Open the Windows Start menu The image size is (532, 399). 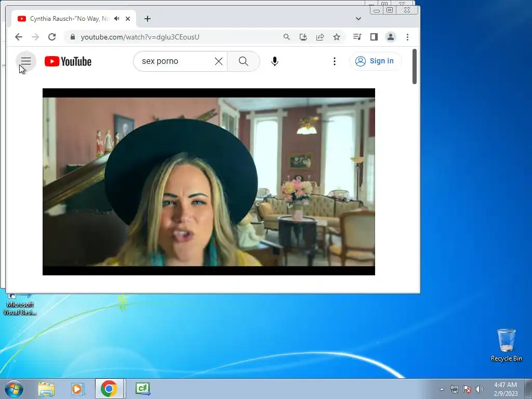14,389
